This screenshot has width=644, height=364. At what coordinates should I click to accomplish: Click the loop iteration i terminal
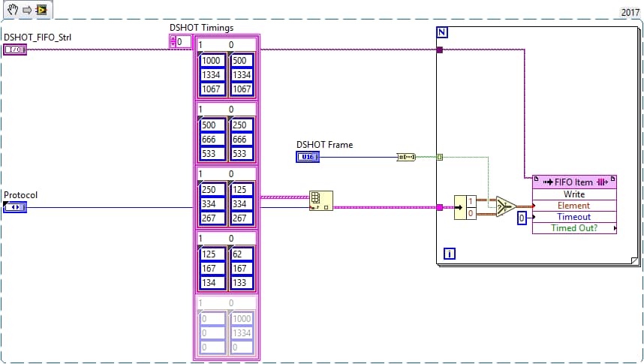[x=450, y=254]
